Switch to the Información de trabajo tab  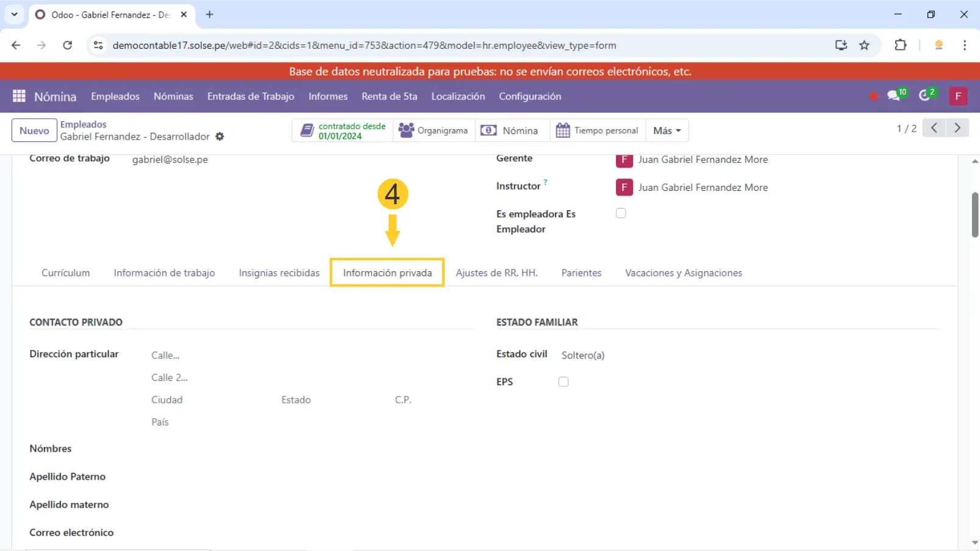point(164,273)
